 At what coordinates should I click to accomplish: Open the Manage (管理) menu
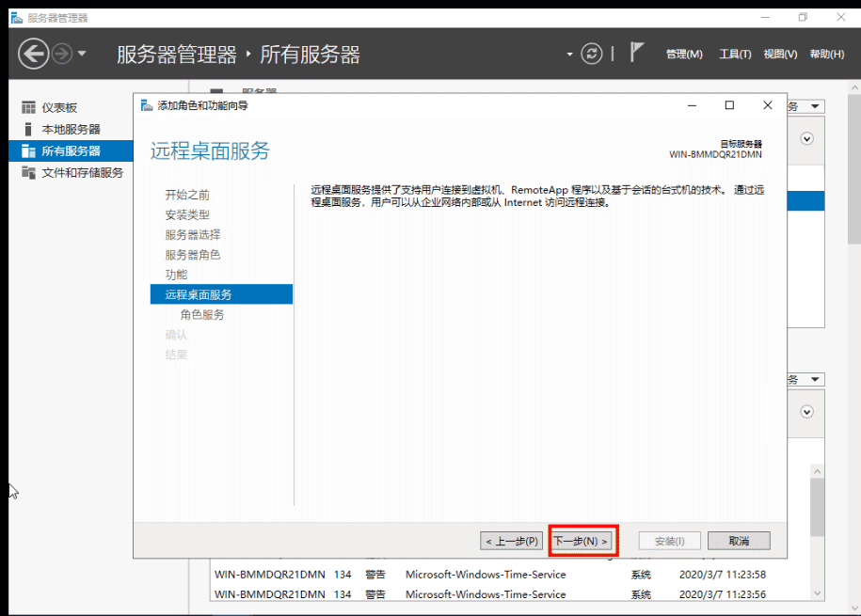click(683, 54)
